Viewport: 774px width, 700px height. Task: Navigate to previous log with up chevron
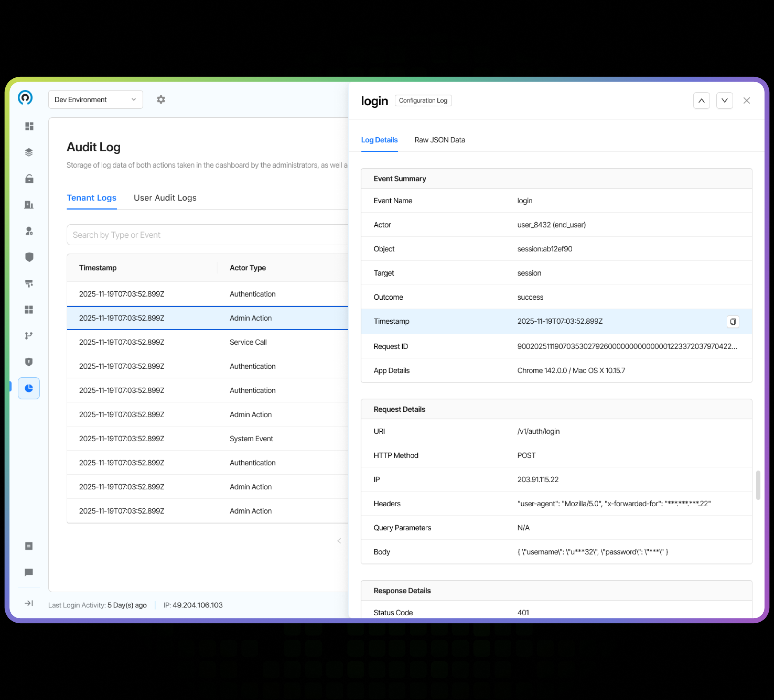702,100
